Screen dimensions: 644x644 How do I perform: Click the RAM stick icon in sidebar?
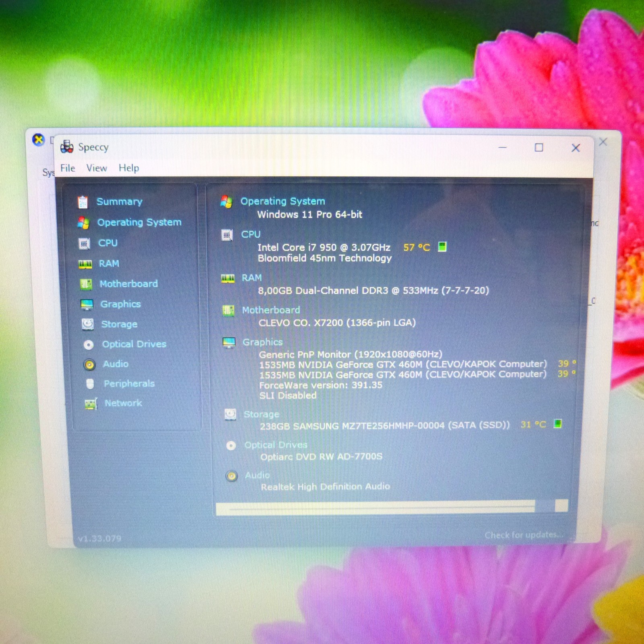[x=85, y=264]
